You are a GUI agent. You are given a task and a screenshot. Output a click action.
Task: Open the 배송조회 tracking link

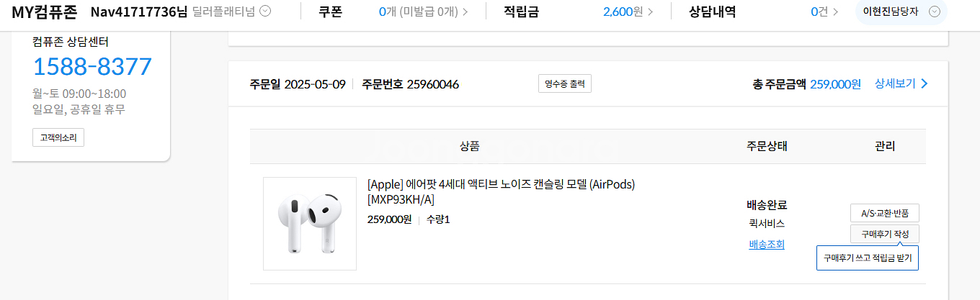(767, 245)
